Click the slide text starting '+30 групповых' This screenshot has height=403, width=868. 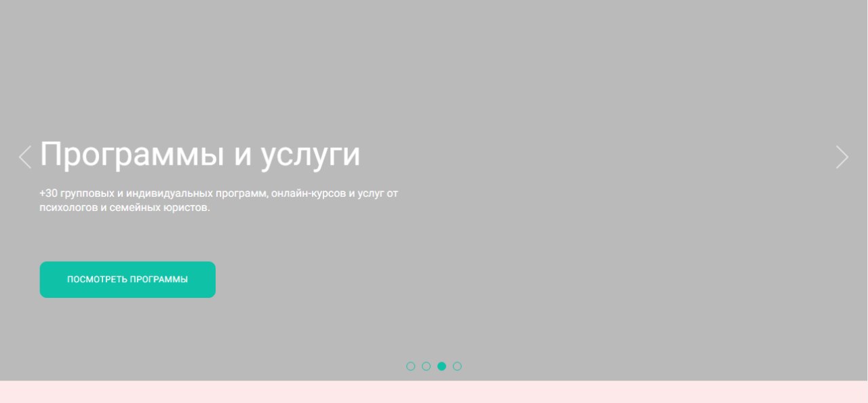click(x=218, y=201)
